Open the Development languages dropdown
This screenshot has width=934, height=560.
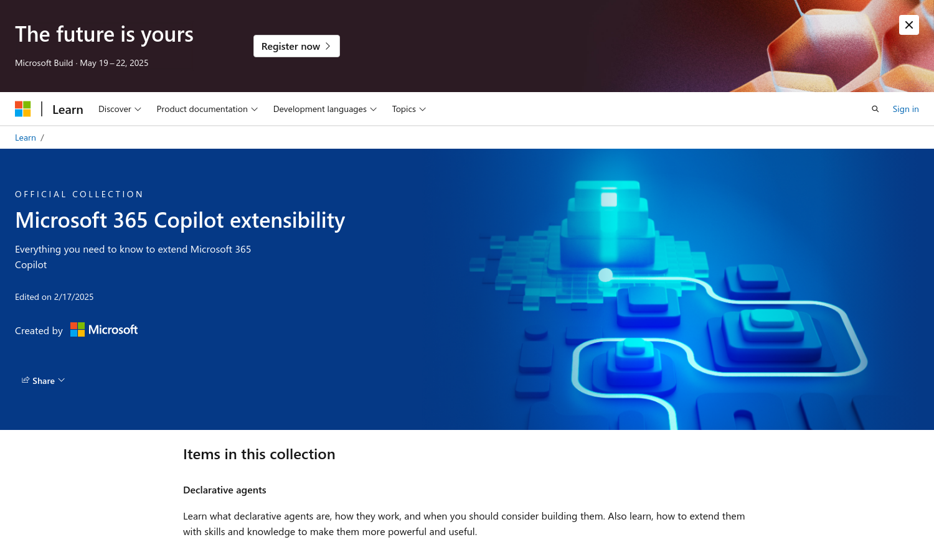[324, 108]
